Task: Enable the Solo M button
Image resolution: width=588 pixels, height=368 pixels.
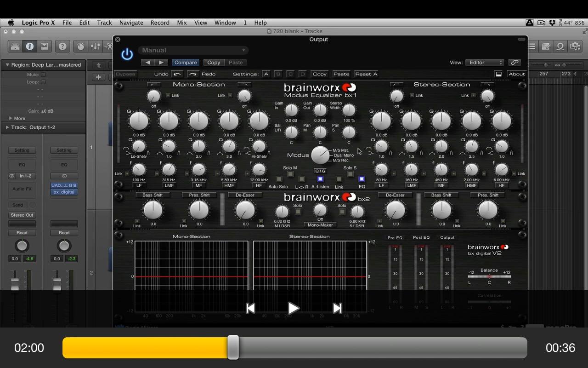Action: click(290, 174)
